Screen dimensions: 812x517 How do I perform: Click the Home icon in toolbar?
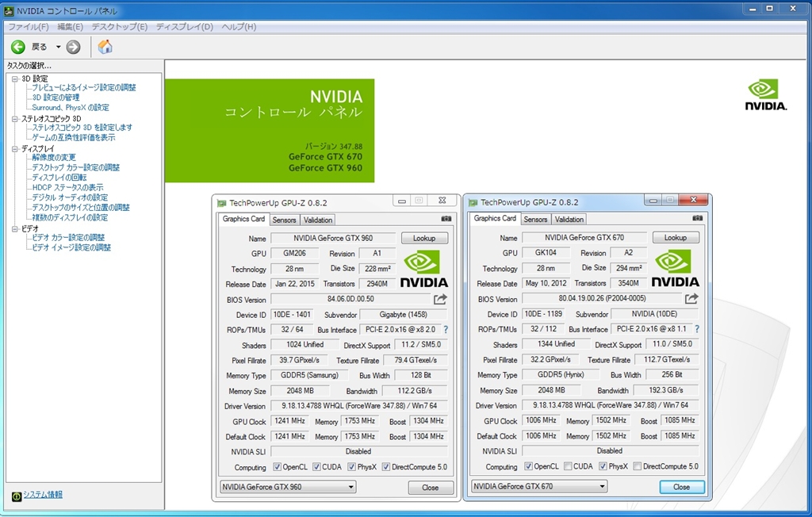(105, 47)
